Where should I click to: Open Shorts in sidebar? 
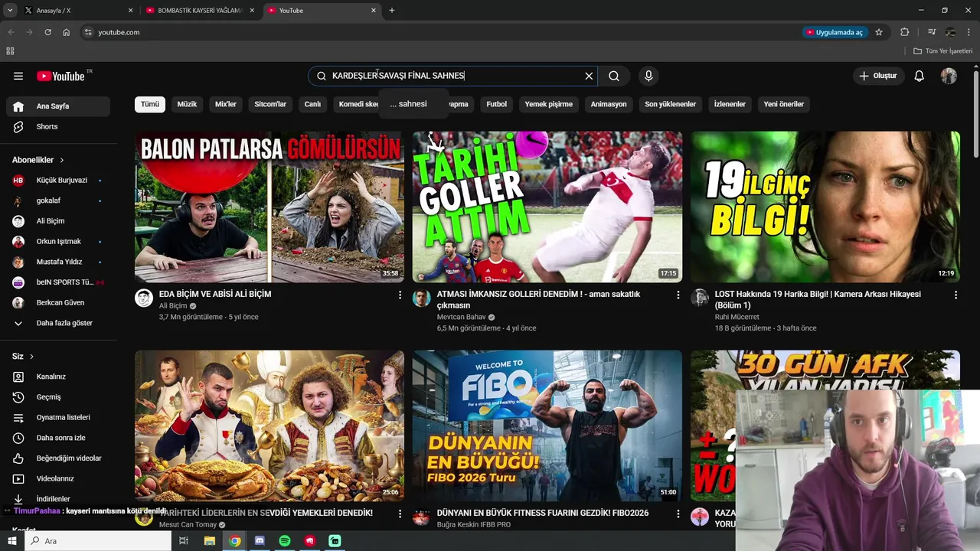(x=58, y=126)
